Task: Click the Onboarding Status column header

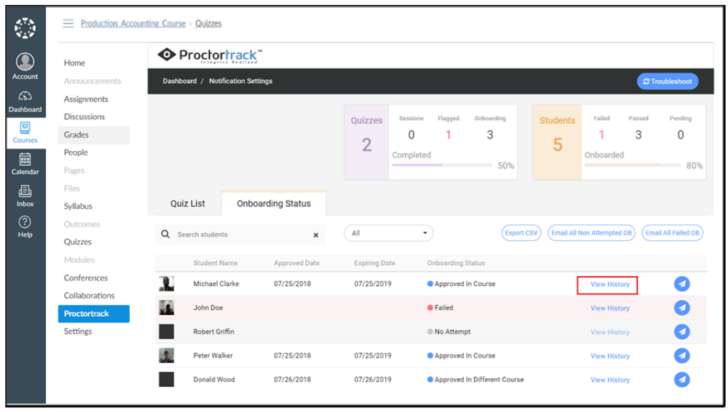Action: click(455, 263)
